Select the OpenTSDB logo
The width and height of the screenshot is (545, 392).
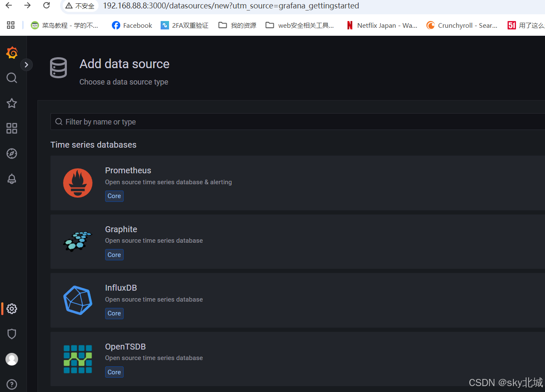tap(78, 359)
